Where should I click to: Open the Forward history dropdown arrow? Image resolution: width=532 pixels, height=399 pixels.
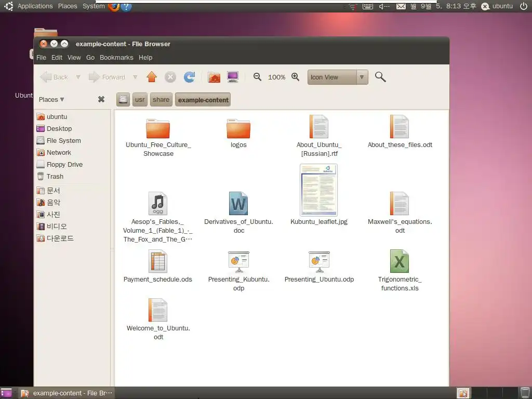(x=135, y=77)
